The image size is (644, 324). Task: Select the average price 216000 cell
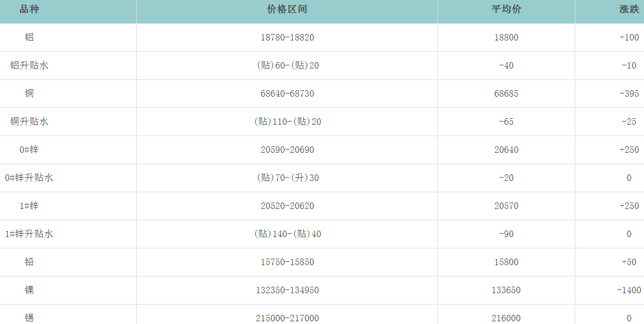pos(506,318)
